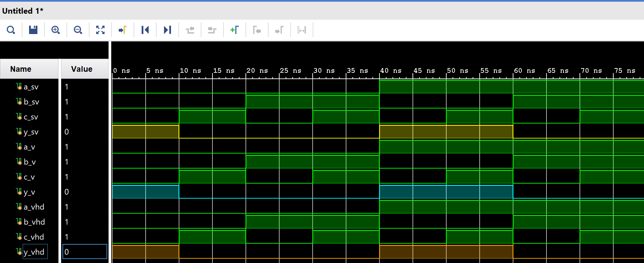
Task: Save the waveform configuration
Action: point(33,30)
